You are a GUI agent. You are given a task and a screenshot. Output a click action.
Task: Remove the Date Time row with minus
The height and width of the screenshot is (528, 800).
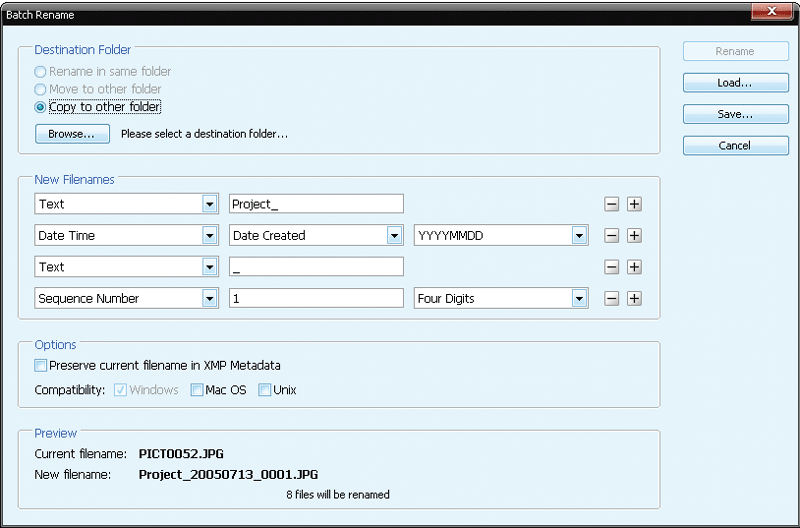pos(611,236)
